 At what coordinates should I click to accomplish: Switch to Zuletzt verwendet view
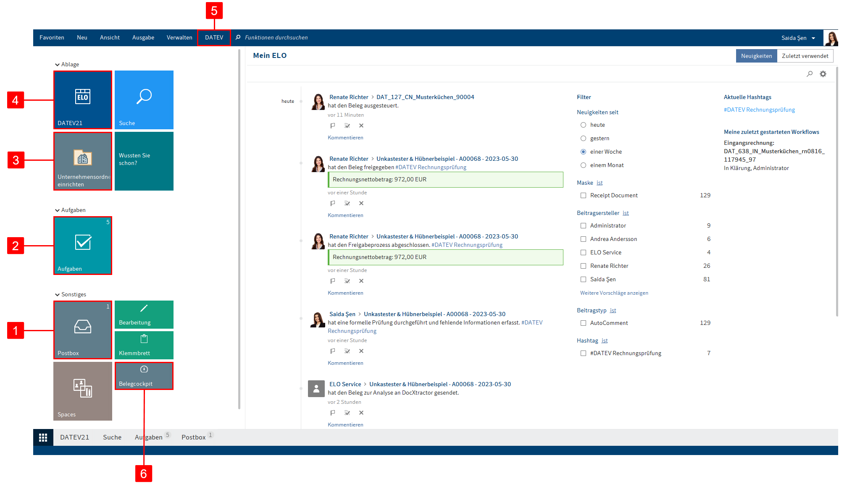pos(805,56)
